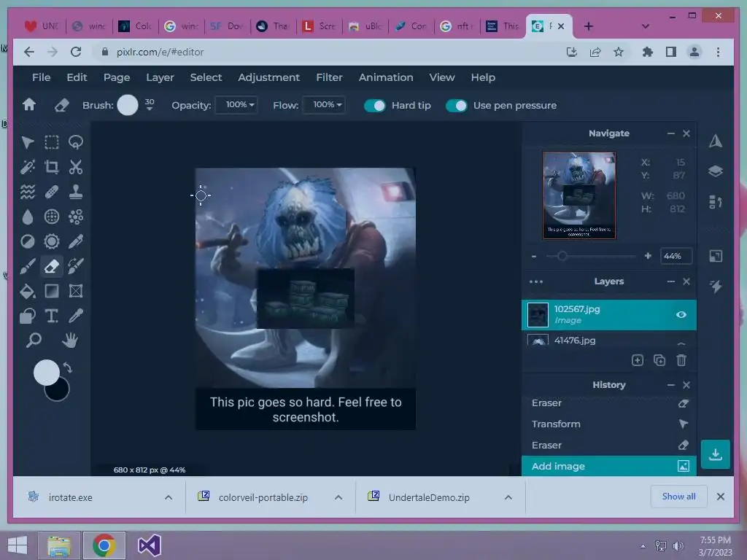
Task: Open File Explorer from the taskbar
Action: click(59, 545)
